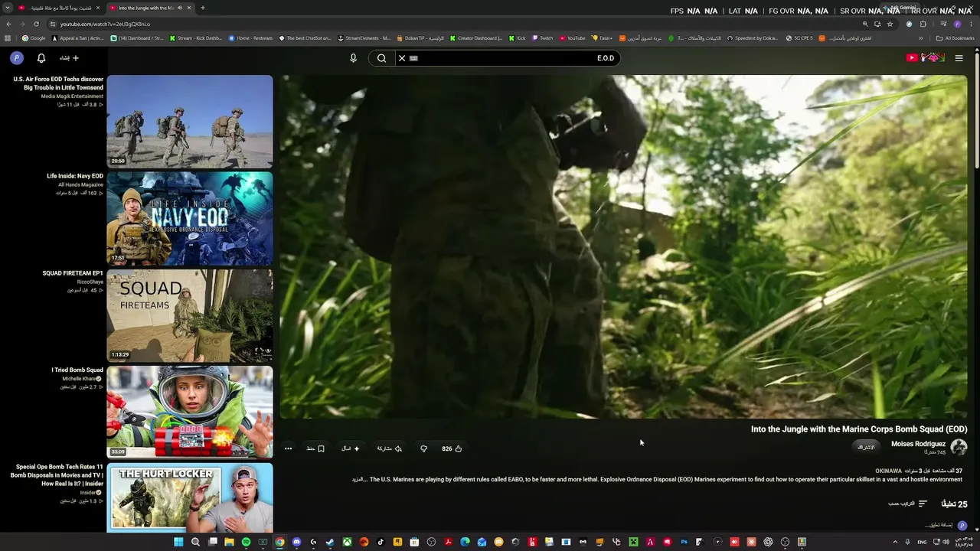Open Xbox app from the taskbar
The width and height of the screenshot is (980, 551).
pyautogui.click(x=347, y=542)
